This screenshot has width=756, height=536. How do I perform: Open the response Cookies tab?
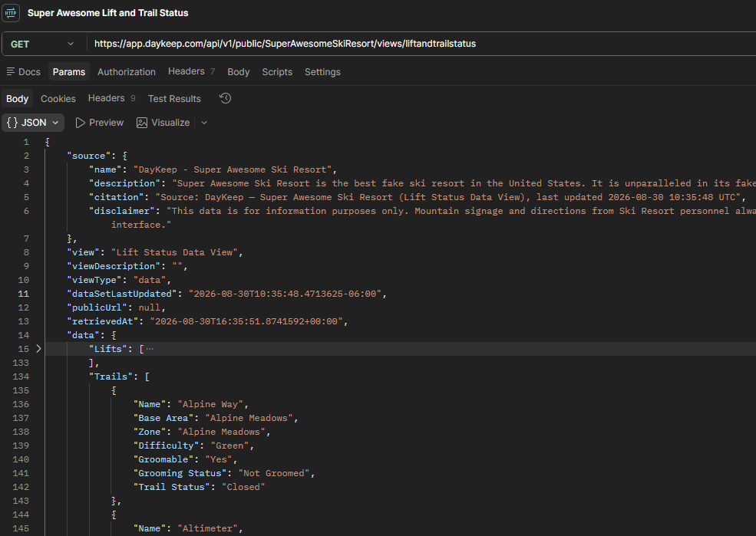58,99
